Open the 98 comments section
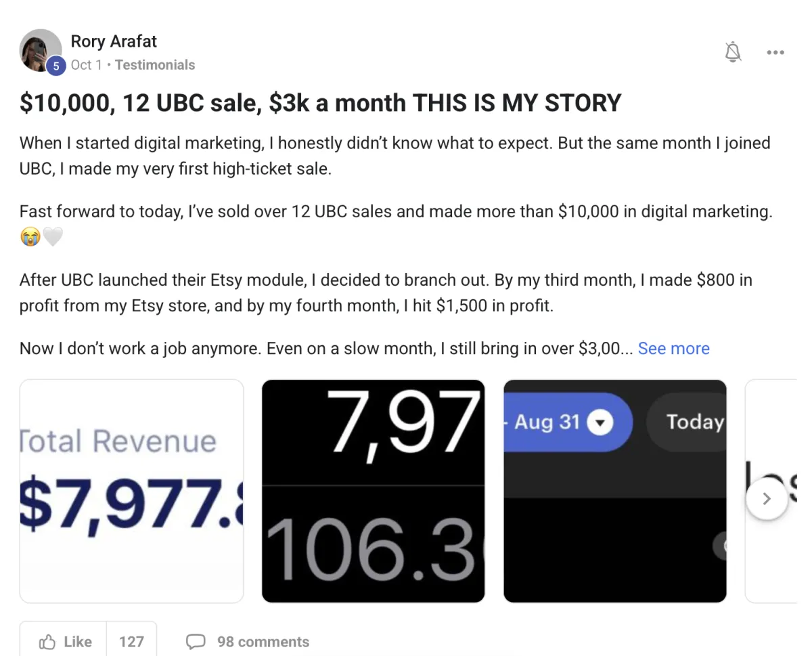This screenshot has width=812, height=656. [x=248, y=641]
